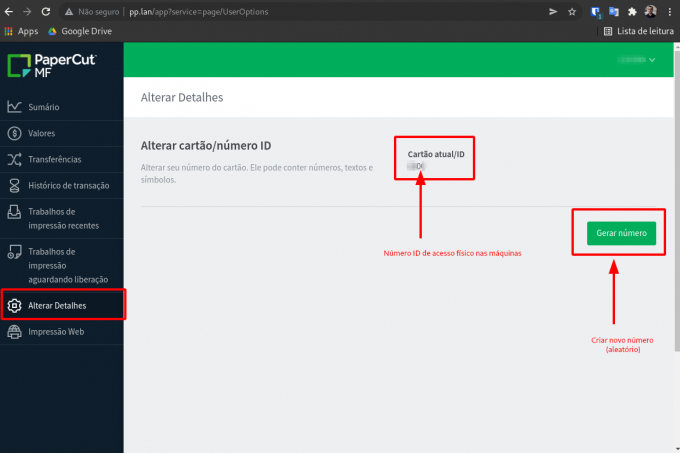The height and width of the screenshot is (453, 680).
Task: Select the Alterar Detalhes menu item
Action: pos(62,305)
